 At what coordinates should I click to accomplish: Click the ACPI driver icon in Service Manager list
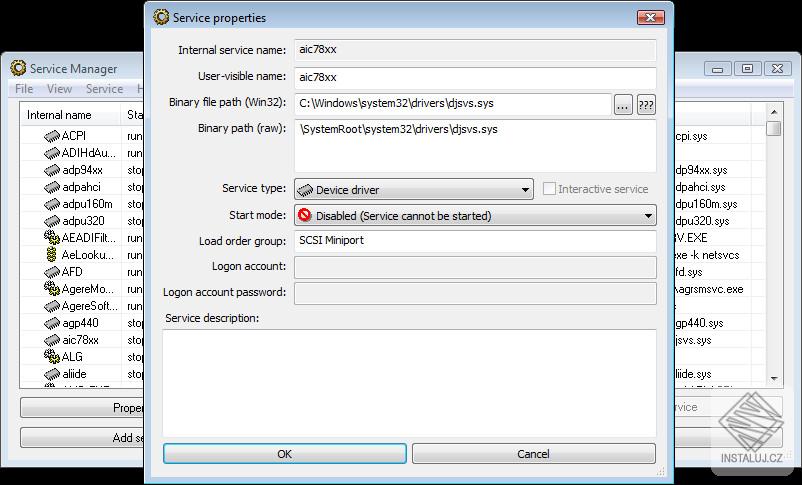tap(52, 136)
